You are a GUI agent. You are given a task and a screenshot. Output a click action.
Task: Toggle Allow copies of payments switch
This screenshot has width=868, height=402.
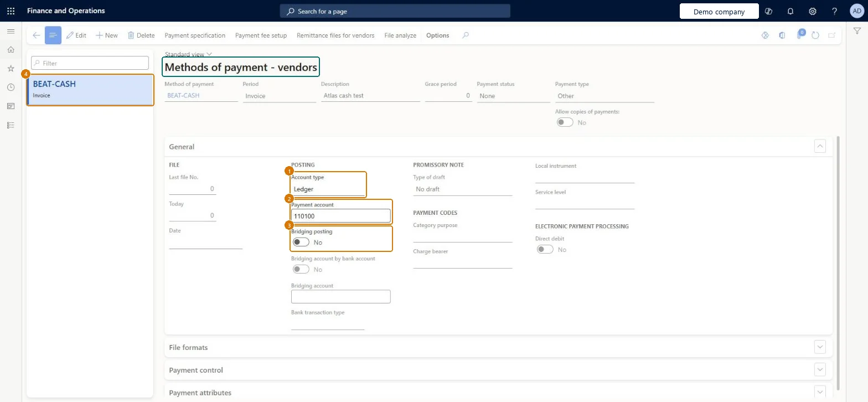[565, 122]
